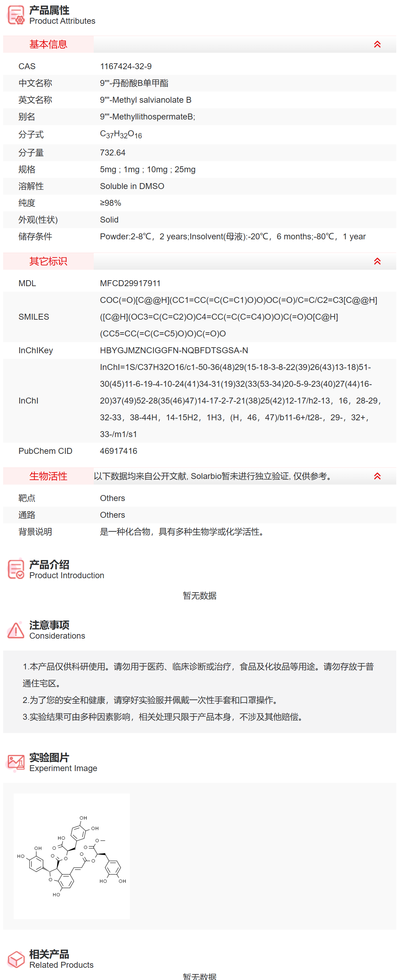Click the 产品属性 heading
405x980 pixels.
49,10
